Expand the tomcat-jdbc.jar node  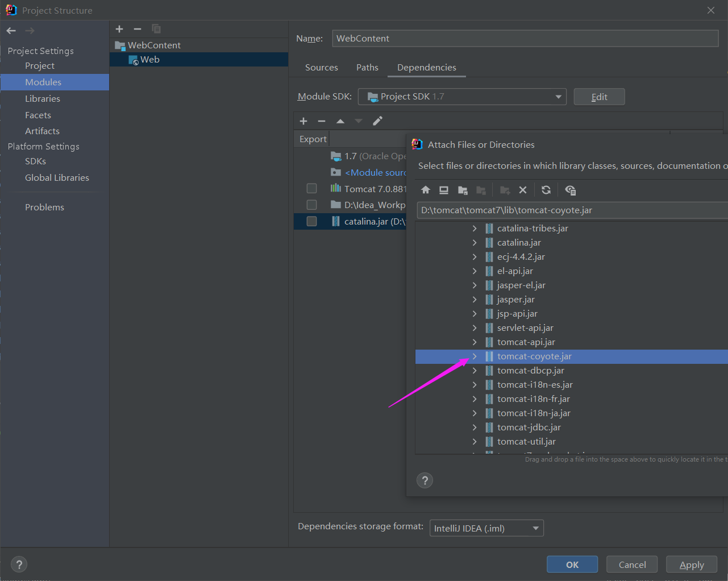475,428
